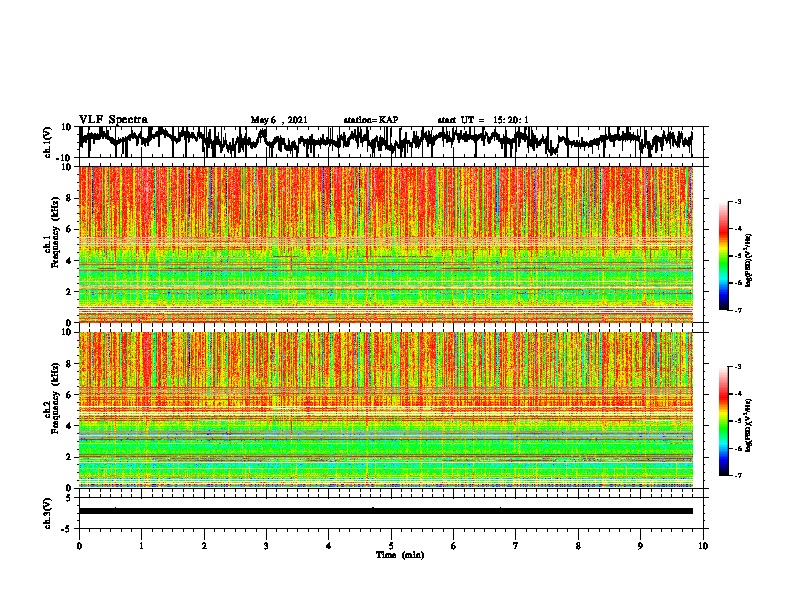Click time-axis tick label "0"
The image size is (792, 612).
click(79, 546)
